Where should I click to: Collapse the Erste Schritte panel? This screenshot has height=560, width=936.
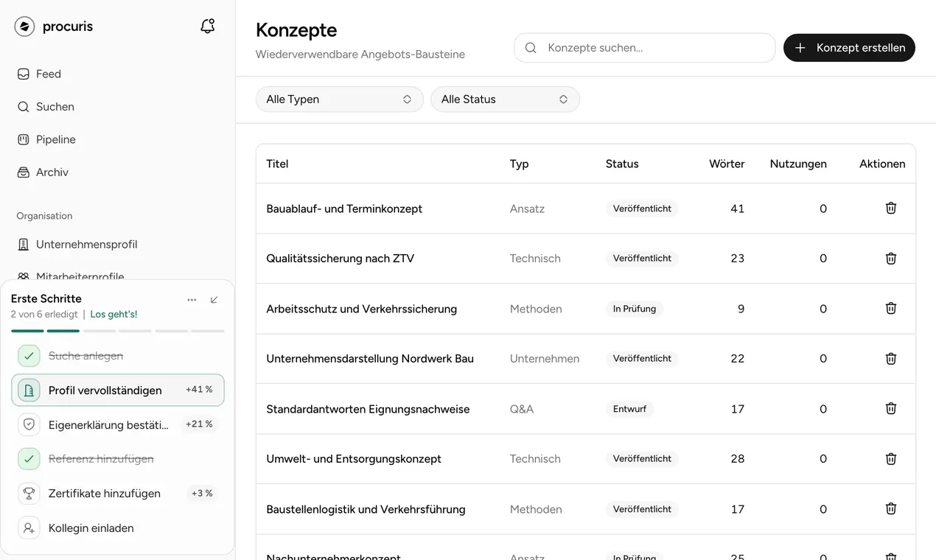coord(214,300)
